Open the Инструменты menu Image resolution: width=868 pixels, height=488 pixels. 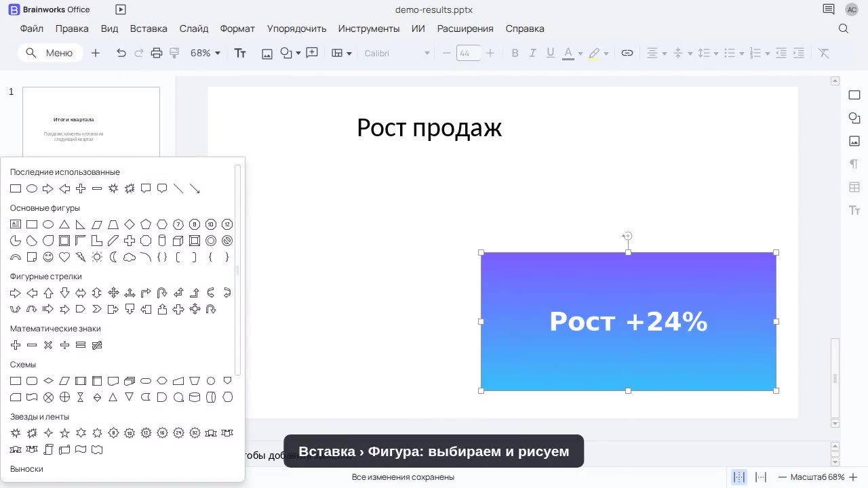pos(369,28)
